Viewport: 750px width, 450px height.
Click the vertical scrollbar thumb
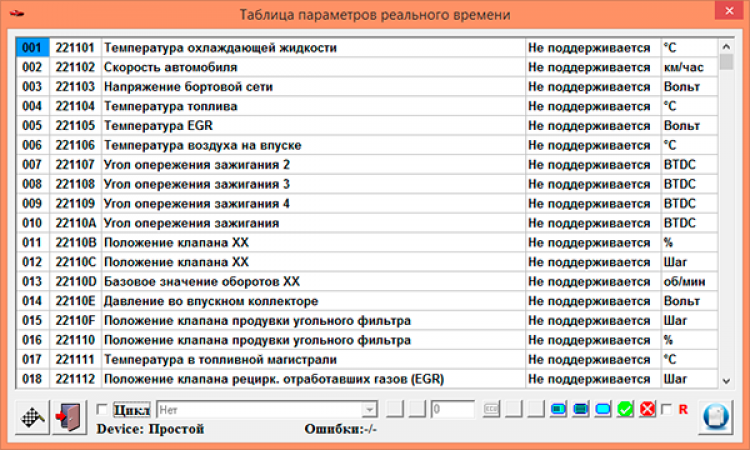pos(726,62)
